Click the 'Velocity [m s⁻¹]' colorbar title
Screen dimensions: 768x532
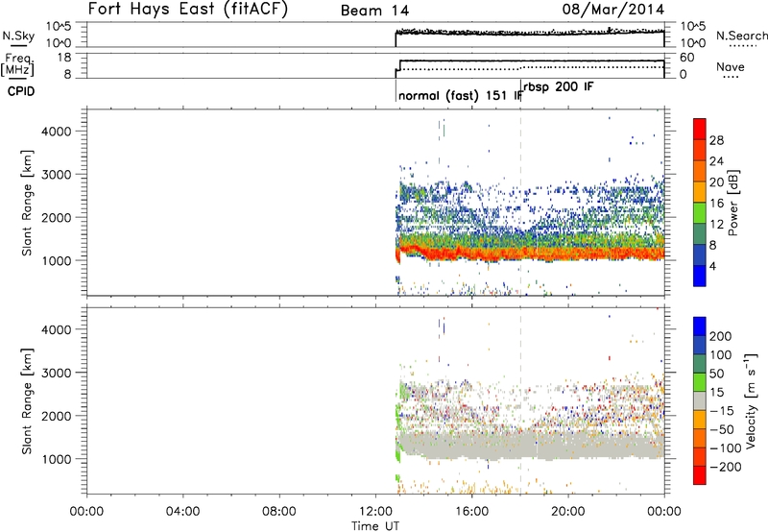(x=750, y=401)
